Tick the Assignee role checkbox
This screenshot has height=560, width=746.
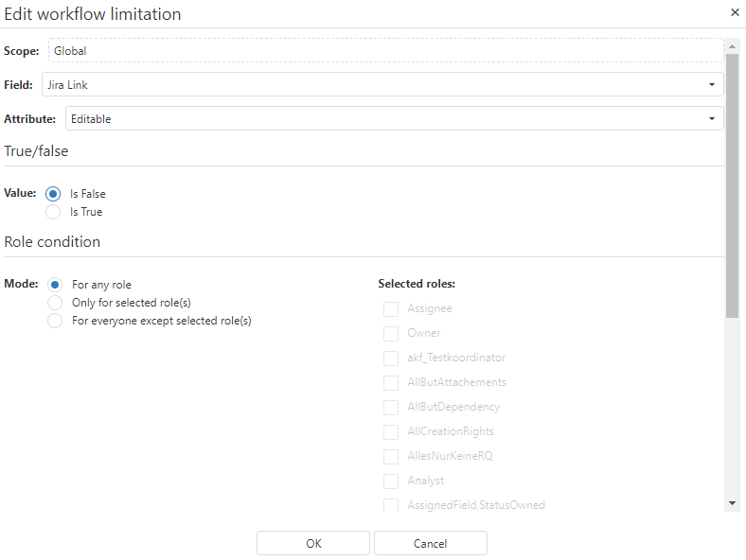pyautogui.click(x=390, y=309)
